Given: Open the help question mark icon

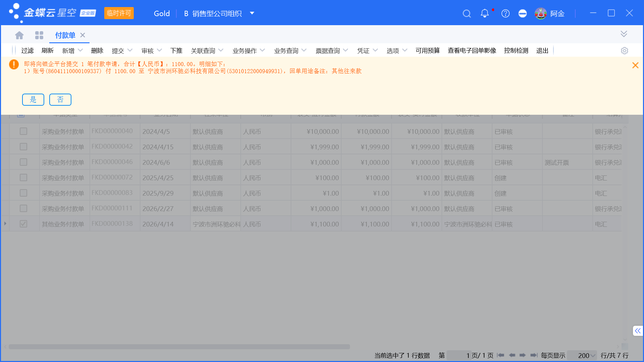Looking at the screenshot, I should click(505, 13).
